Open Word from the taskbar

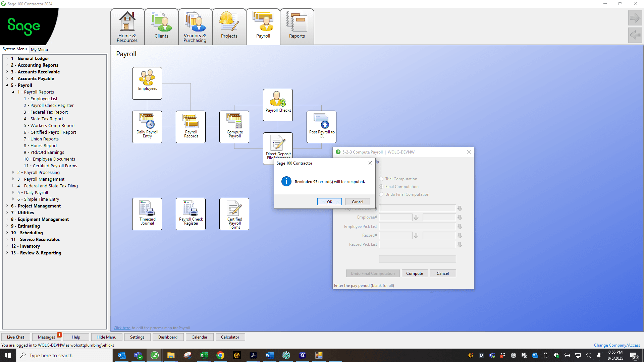coord(269,355)
